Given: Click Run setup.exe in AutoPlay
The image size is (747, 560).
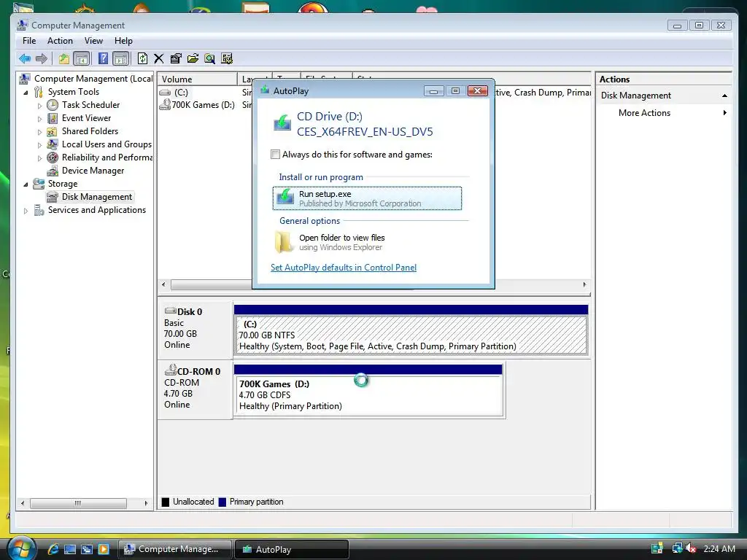Looking at the screenshot, I should (367, 198).
